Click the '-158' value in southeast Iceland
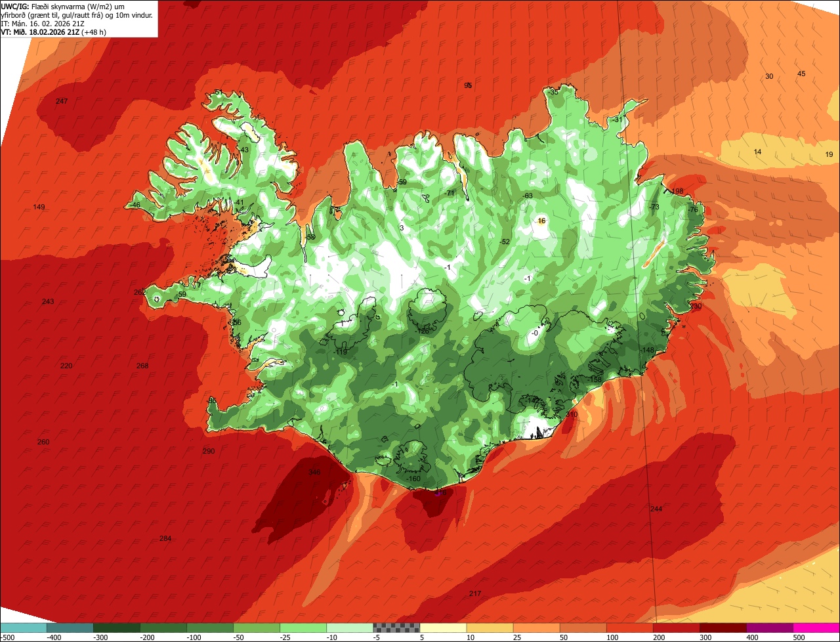The width and height of the screenshot is (840, 642). pyautogui.click(x=595, y=379)
